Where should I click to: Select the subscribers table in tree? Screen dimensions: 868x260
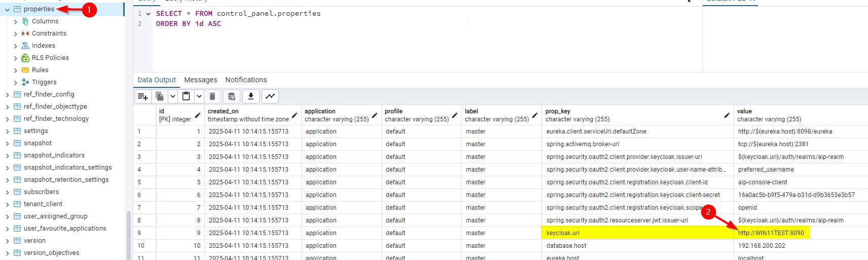(41, 192)
